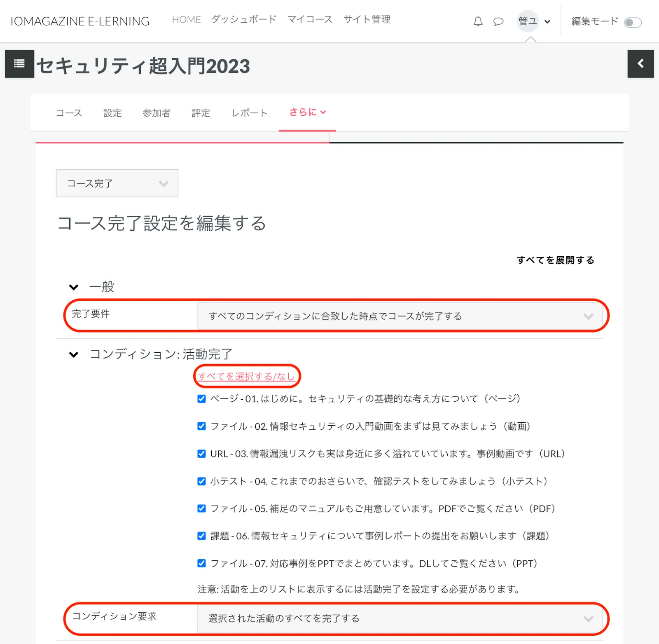Open the さらに tab menu
Viewport: 659px width, 644px height.
307,112
